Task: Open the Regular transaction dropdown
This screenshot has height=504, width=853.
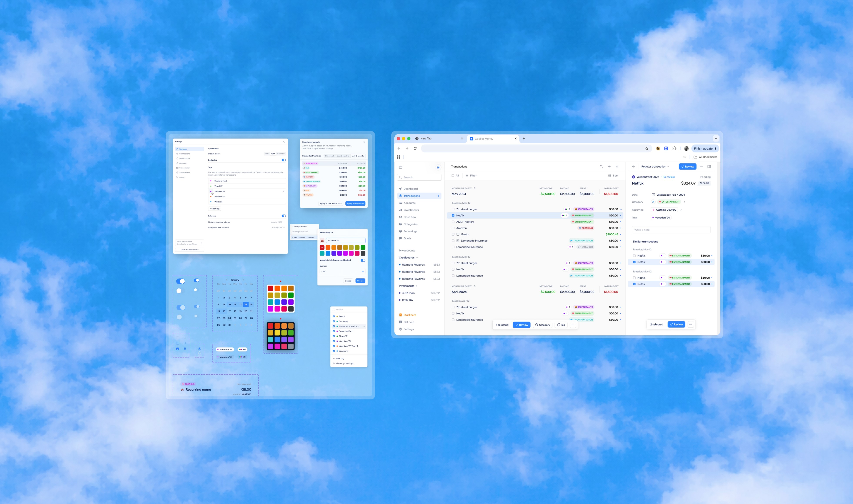Action: (655, 166)
